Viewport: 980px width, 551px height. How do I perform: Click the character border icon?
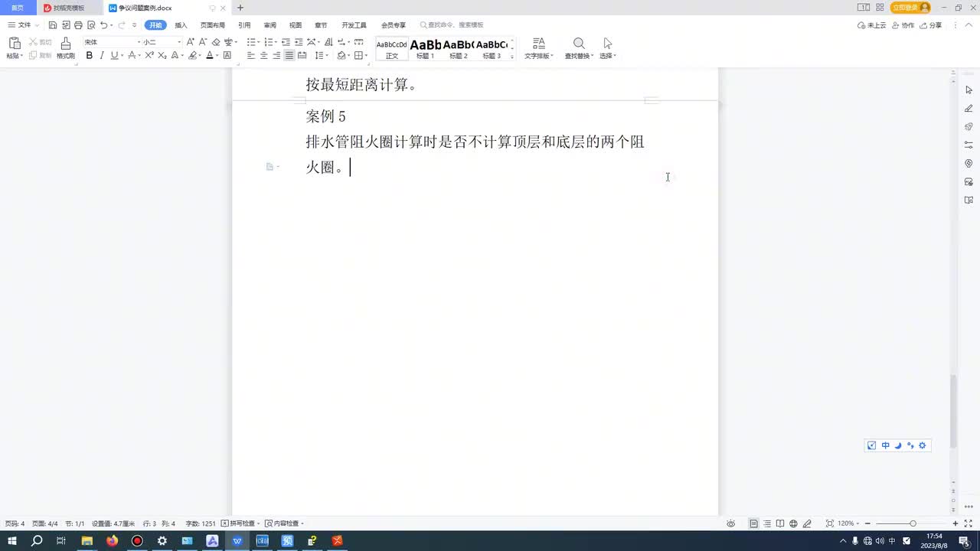pos(227,56)
